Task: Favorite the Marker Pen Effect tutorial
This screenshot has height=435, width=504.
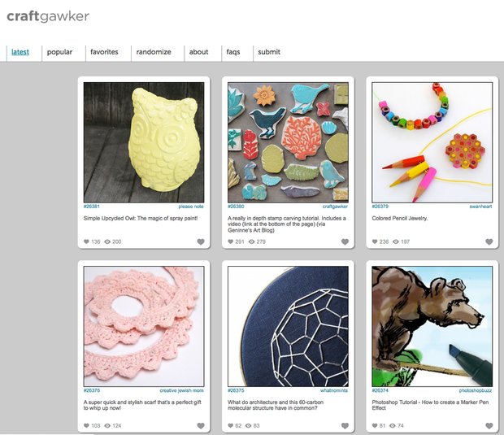Action: click(489, 426)
